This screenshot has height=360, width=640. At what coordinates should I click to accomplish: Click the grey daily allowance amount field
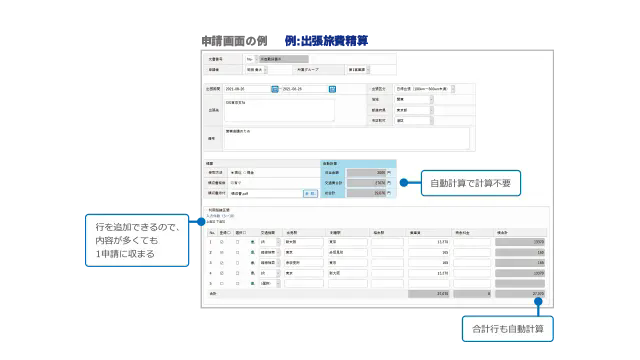click(366, 173)
